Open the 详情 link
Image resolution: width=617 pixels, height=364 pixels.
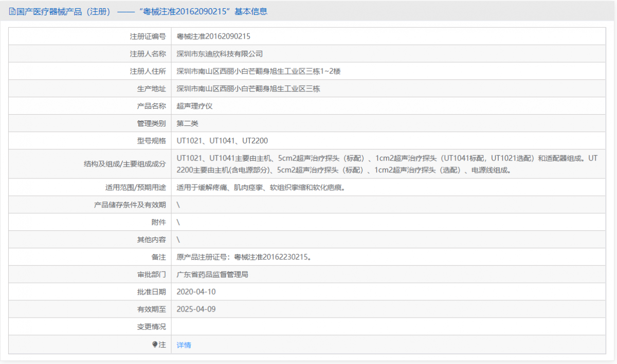click(184, 345)
